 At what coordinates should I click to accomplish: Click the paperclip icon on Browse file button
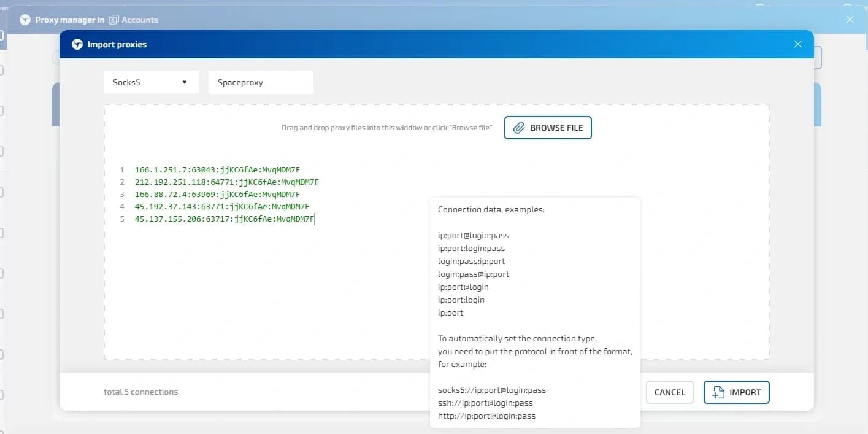tap(519, 128)
